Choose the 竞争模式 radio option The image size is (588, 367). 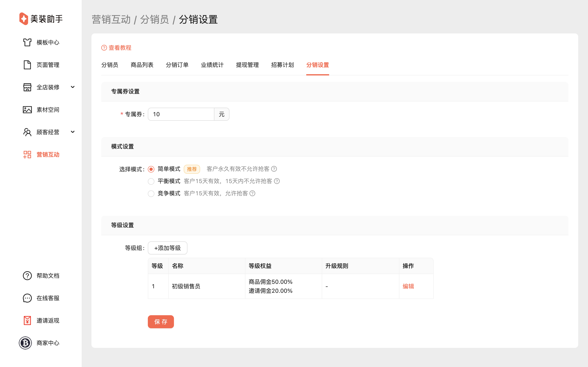pyautogui.click(x=151, y=193)
